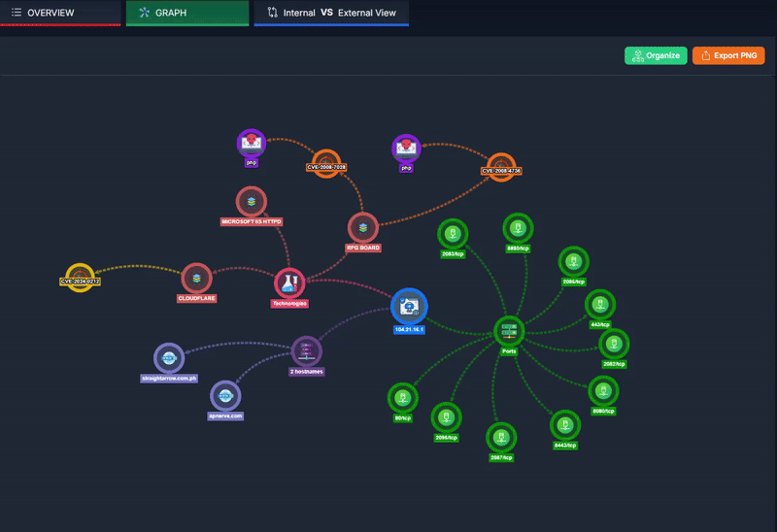Select the Technologies flask node
The height and width of the screenshot is (532, 777).
tap(289, 283)
